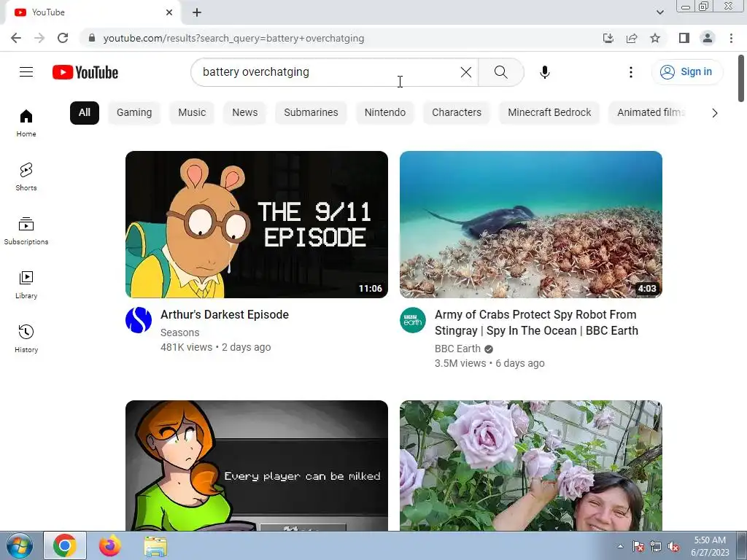The height and width of the screenshot is (560, 747).
Task: Close the YouTube tab
Action: point(169,12)
